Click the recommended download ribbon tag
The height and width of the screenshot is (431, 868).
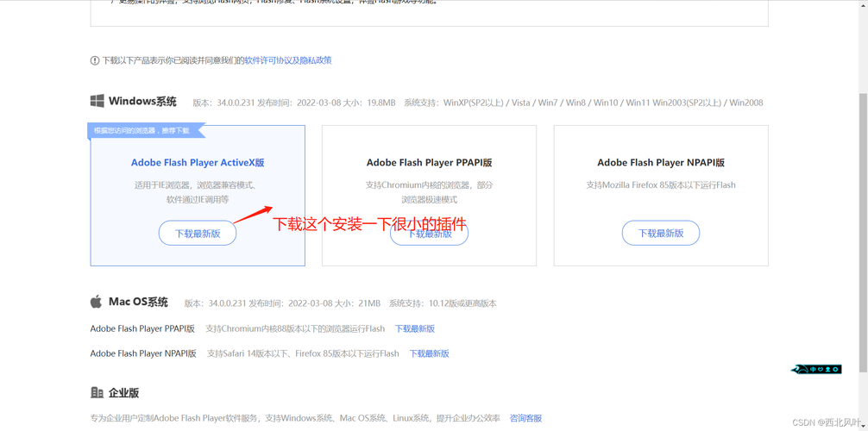(x=146, y=131)
